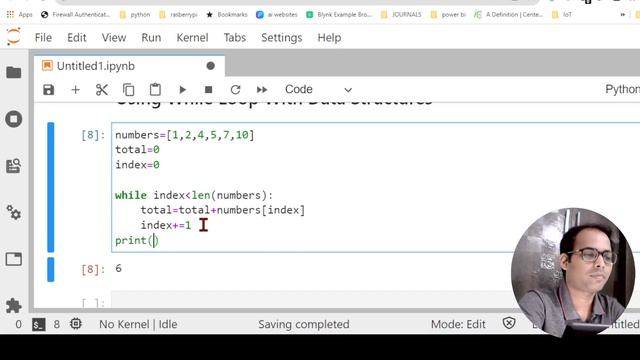Image resolution: width=640 pixels, height=360 pixels.
Task: Click the index=0 code line
Action: [x=137, y=165]
